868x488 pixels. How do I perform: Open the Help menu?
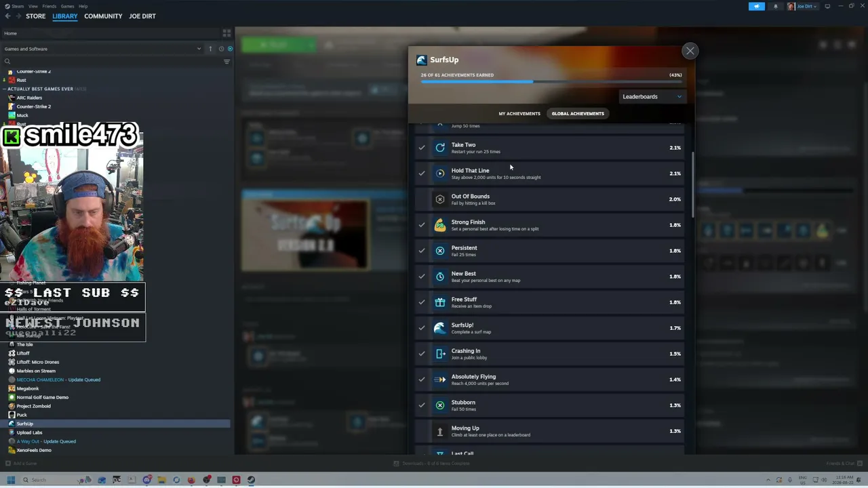point(83,6)
